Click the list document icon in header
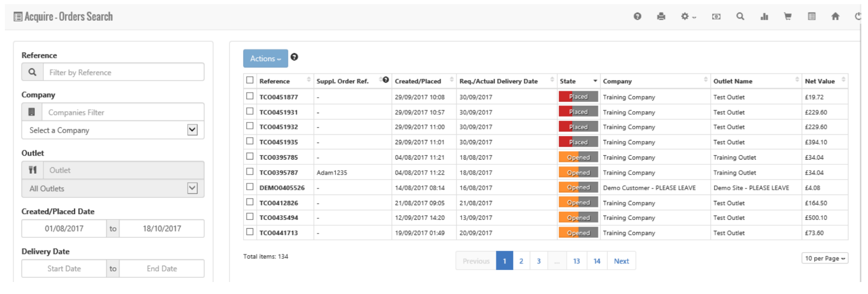Viewport: 868px width, 294px height. pyautogui.click(x=811, y=16)
